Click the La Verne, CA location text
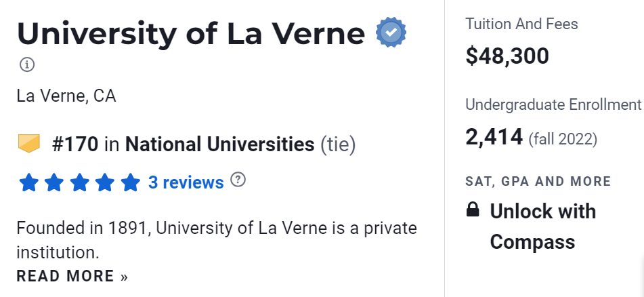The width and height of the screenshot is (644, 297). [x=66, y=96]
